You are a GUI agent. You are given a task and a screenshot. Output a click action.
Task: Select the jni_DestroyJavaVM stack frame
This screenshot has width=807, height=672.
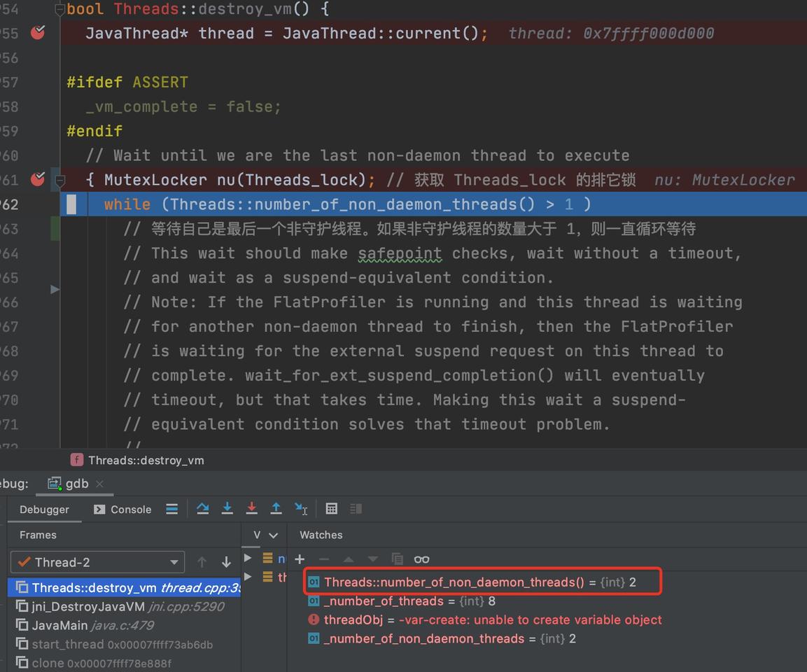(124, 607)
